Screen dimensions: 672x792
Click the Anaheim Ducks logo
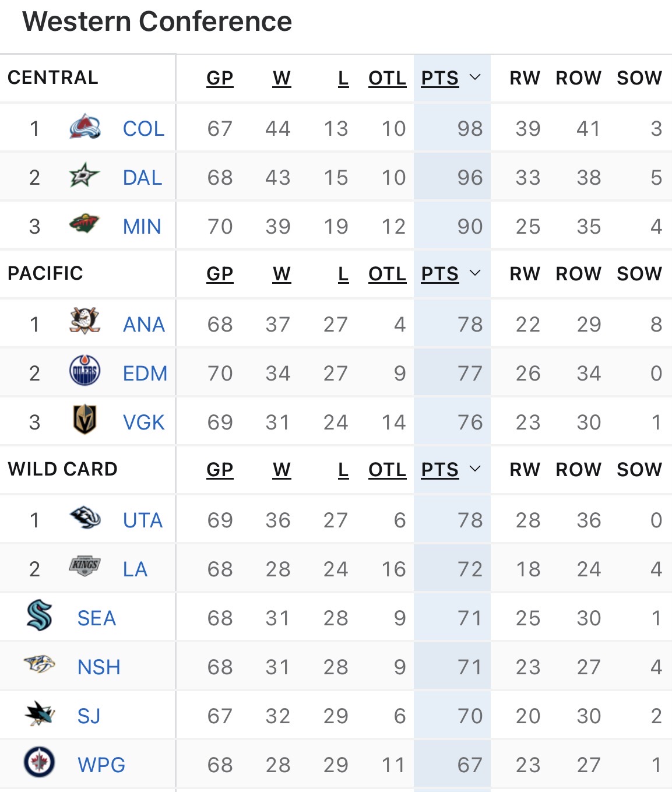click(x=85, y=322)
